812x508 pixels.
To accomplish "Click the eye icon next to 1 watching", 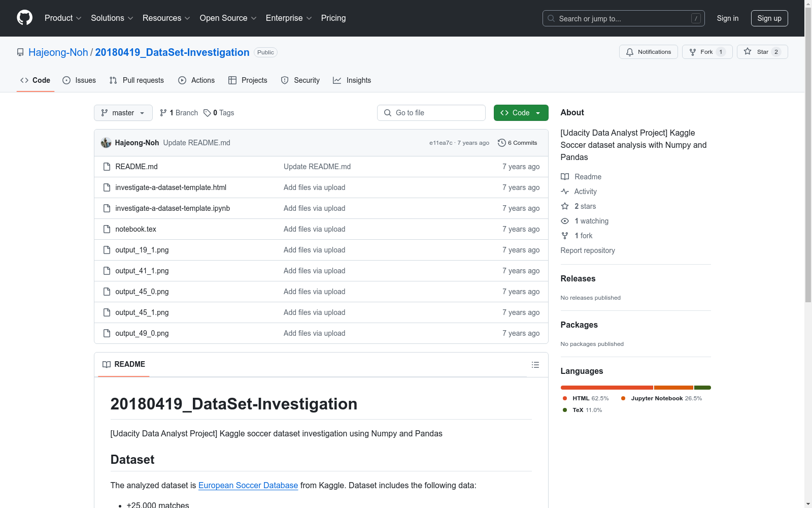I will point(565,221).
